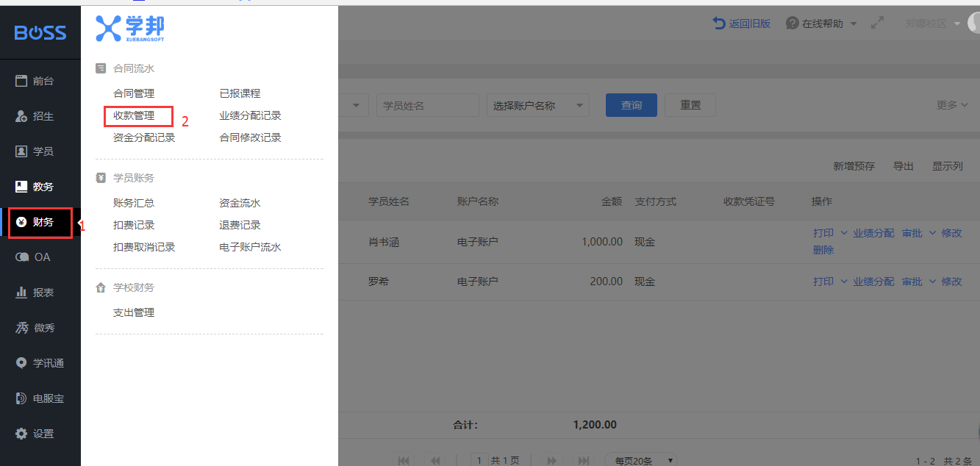Screen dimensions: 980x466
Task: Open 支出管理 menu item
Action: (134, 312)
